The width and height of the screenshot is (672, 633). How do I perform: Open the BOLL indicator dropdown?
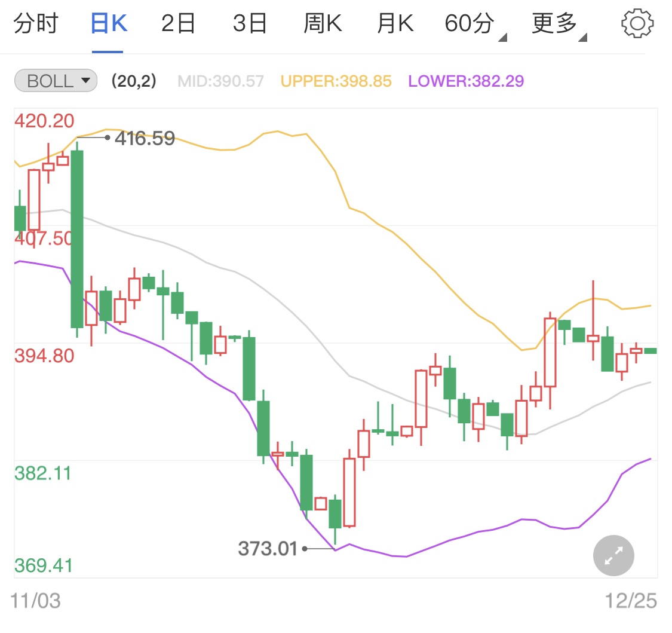click(56, 81)
